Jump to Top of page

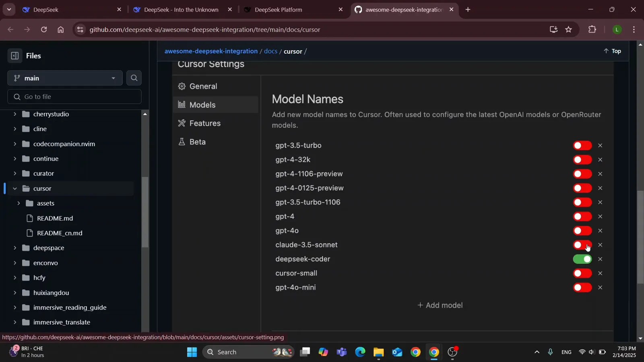click(612, 51)
